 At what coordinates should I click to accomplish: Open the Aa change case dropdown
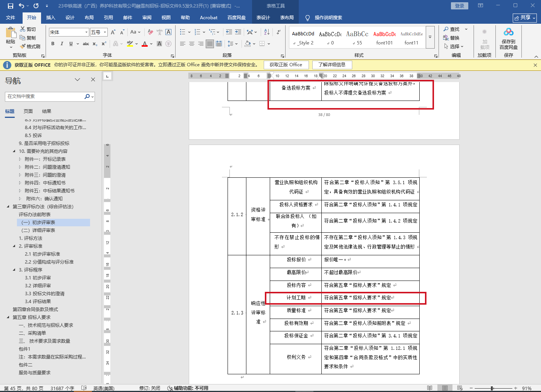click(x=135, y=32)
